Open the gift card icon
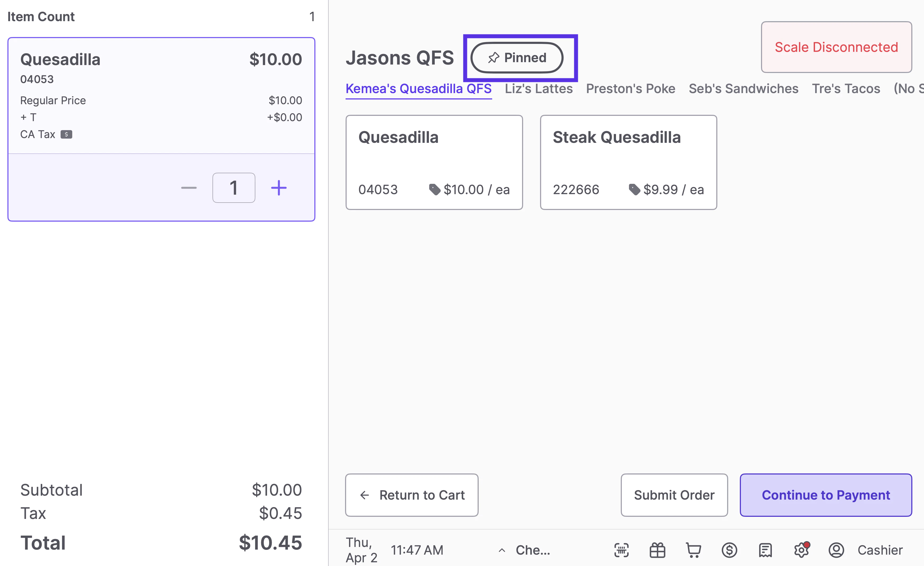This screenshot has height=566, width=924. point(657,550)
